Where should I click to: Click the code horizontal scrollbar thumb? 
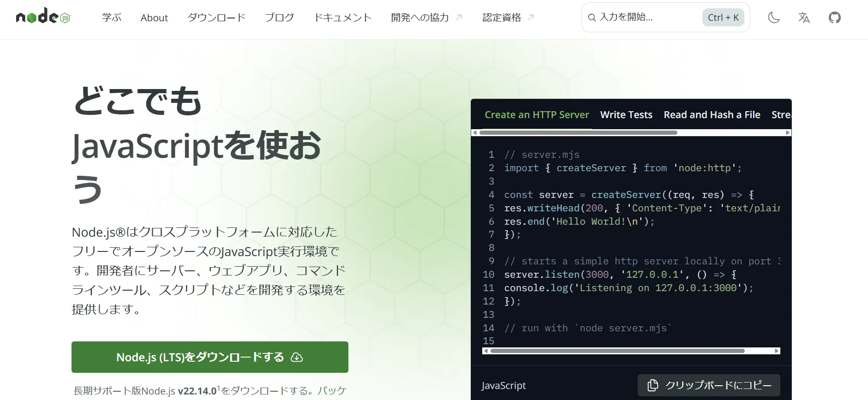(617, 351)
